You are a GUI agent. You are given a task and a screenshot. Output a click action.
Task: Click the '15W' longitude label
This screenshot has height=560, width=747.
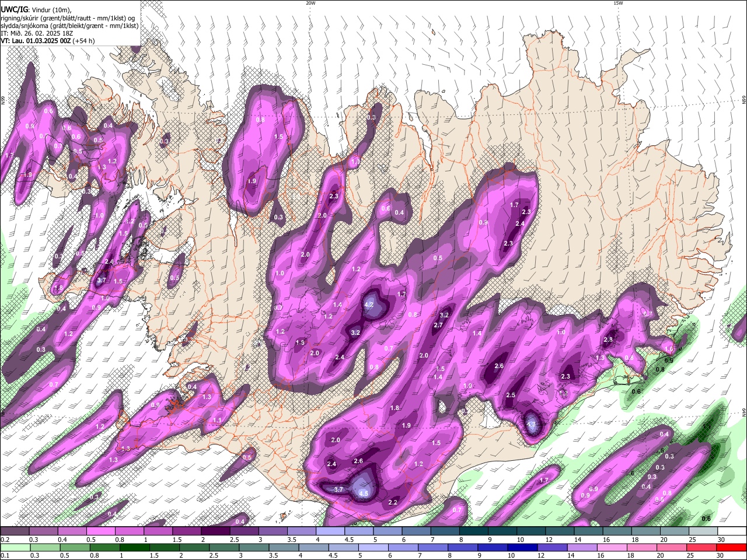click(x=618, y=3)
